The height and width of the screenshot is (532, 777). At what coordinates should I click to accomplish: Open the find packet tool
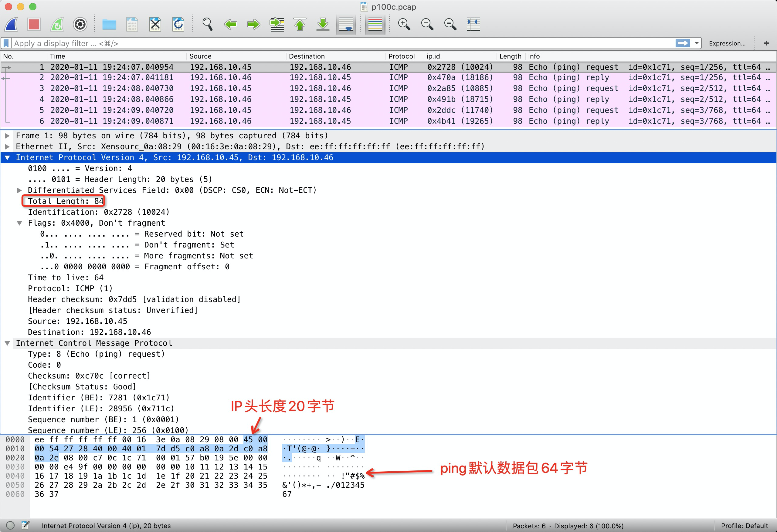(207, 24)
